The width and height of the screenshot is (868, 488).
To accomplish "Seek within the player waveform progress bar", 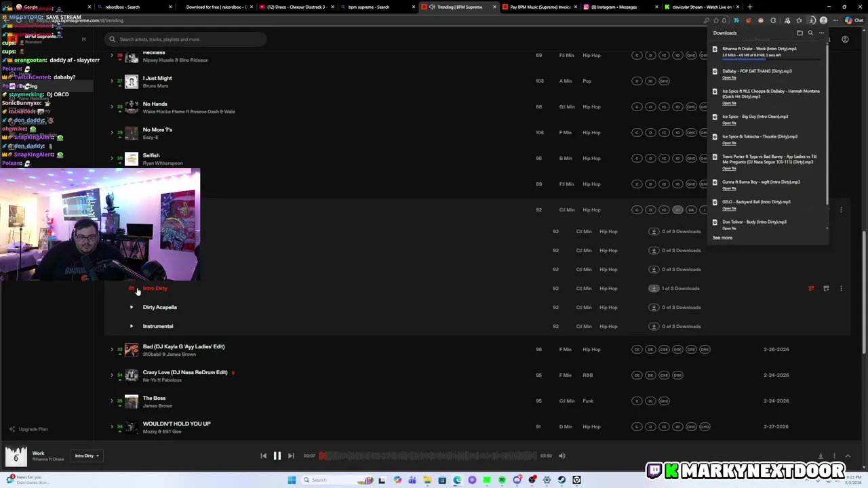I will click(x=428, y=455).
